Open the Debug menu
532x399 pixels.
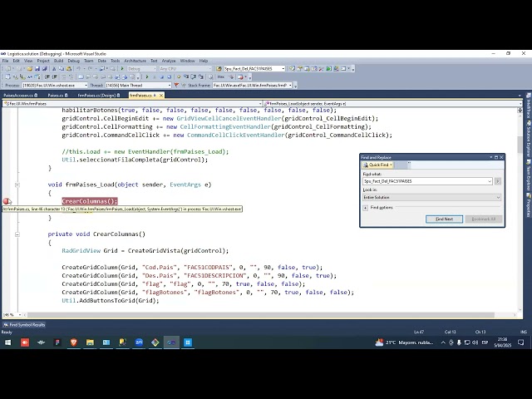pos(73,61)
